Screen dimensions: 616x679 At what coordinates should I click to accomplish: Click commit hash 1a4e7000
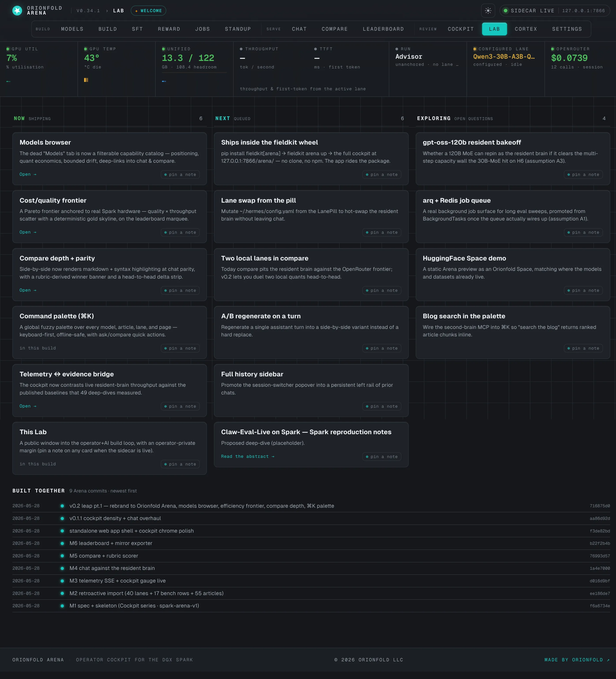click(x=599, y=568)
